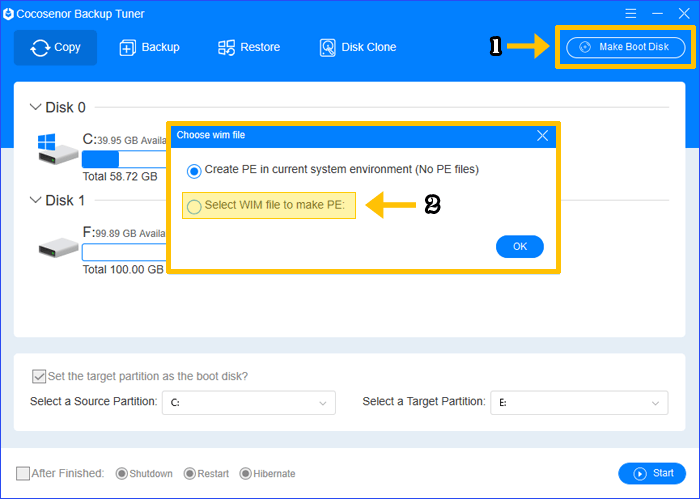Click the Choose wim file dialog title
700x499 pixels.
(211, 135)
